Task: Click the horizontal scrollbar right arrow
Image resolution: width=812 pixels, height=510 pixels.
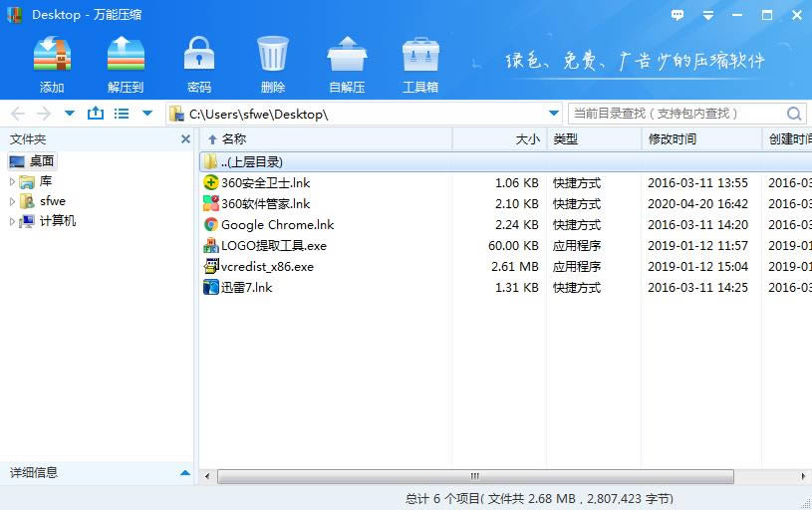Action: 803,476
